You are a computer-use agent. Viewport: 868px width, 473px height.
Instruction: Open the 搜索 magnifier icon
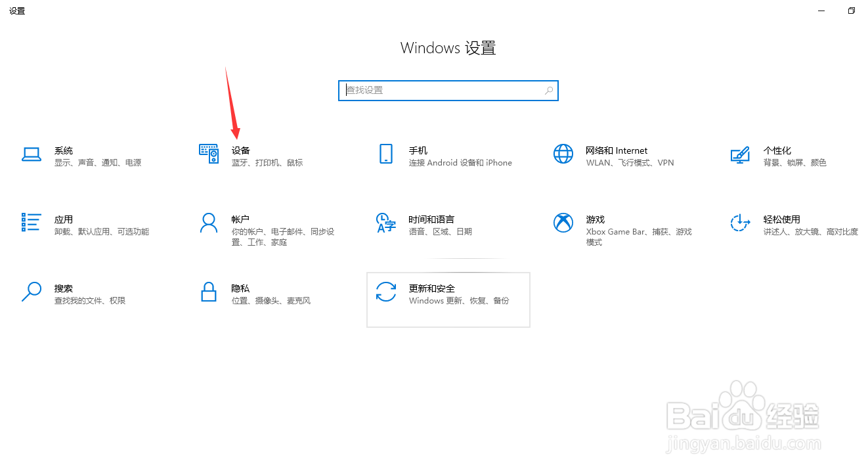tap(32, 292)
